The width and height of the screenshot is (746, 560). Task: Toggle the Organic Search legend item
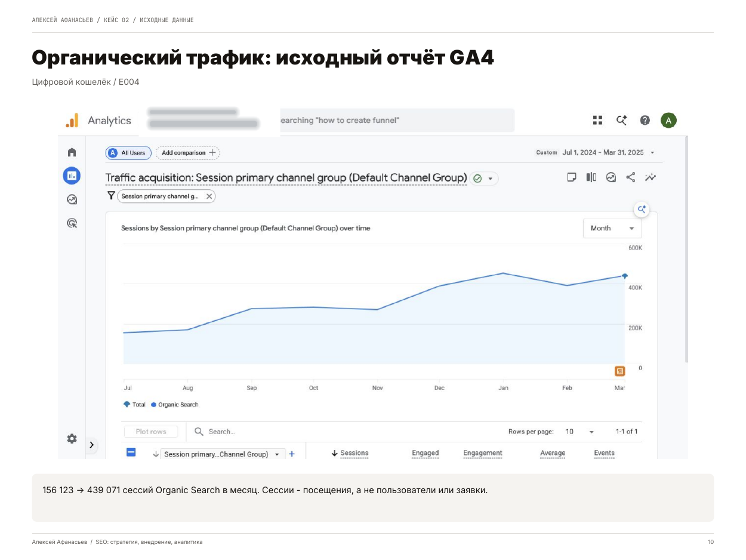175,405
